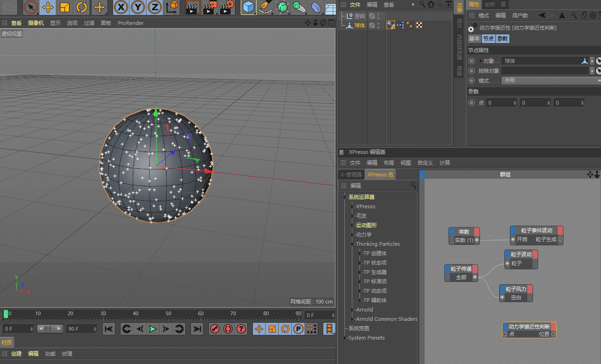Toggle the X axis lock
This screenshot has height=364, width=601.
121,7
